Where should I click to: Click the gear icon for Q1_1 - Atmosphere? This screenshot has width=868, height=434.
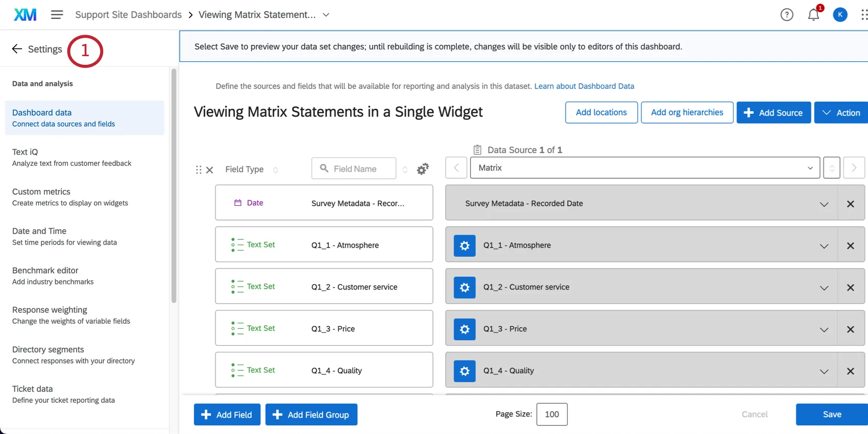point(465,246)
